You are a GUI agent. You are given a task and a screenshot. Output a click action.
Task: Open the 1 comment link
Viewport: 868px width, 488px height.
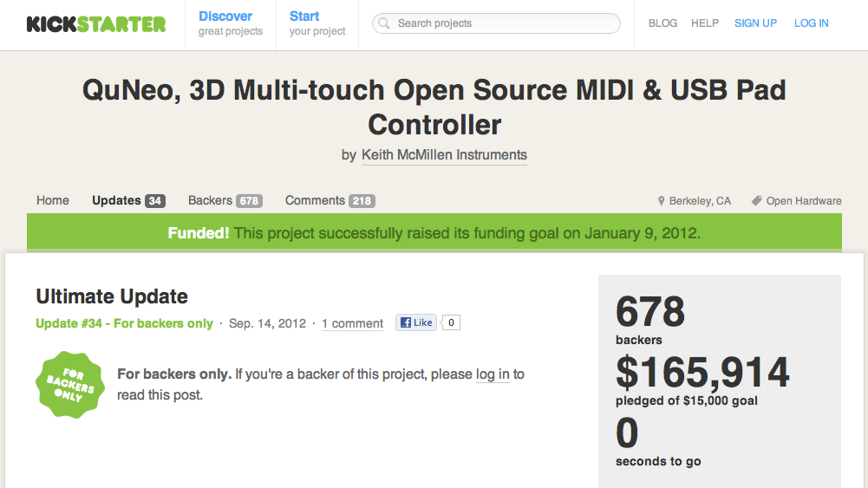coord(352,323)
